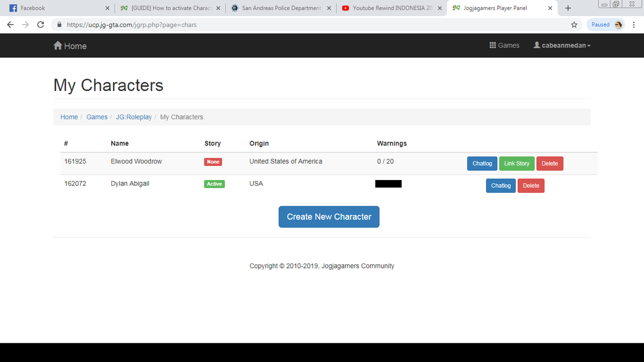Open Chatlog for Elwood Woodrow
The height and width of the screenshot is (362, 644).
pyautogui.click(x=482, y=163)
